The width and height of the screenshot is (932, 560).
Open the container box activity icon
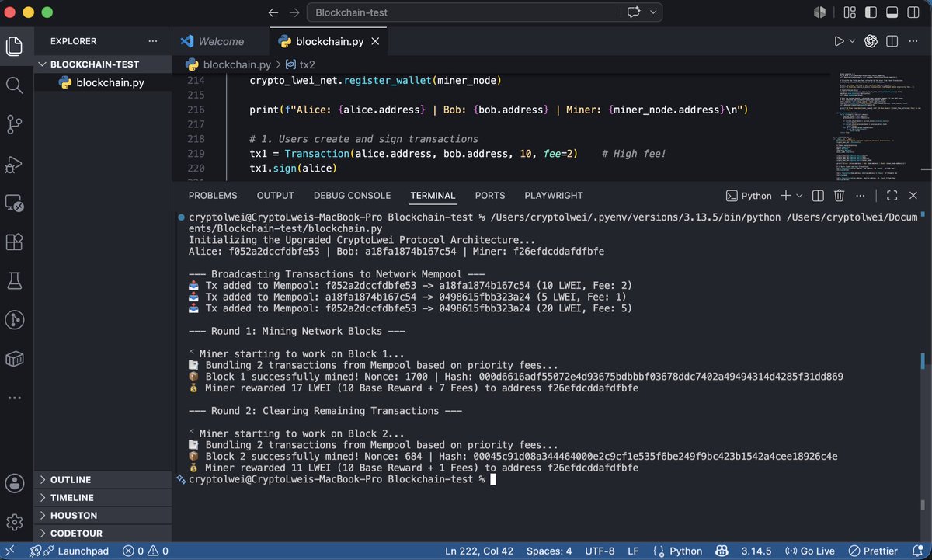[x=14, y=359]
